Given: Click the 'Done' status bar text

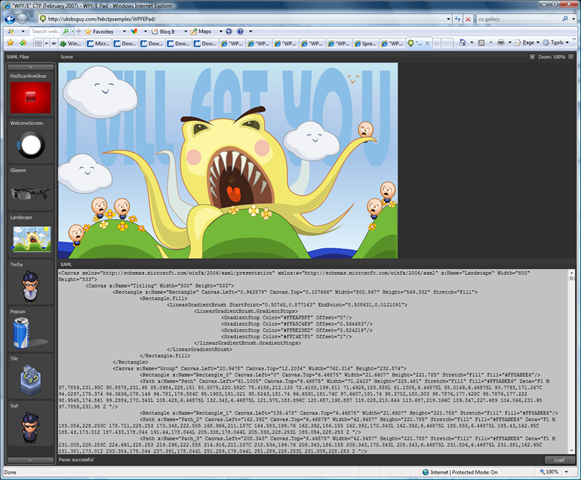Looking at the screenshot, I should pyautogui.click(x=10, y=472).
